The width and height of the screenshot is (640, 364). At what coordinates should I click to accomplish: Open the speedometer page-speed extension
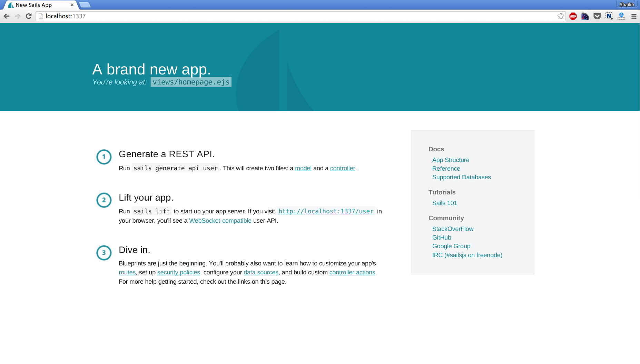pos(585,16)
